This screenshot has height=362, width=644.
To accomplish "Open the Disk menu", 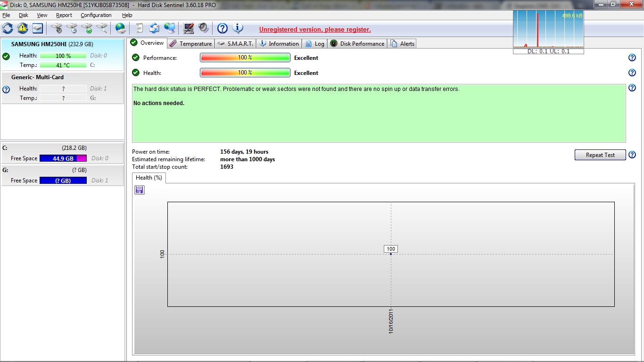I will (x=24, y=15).
